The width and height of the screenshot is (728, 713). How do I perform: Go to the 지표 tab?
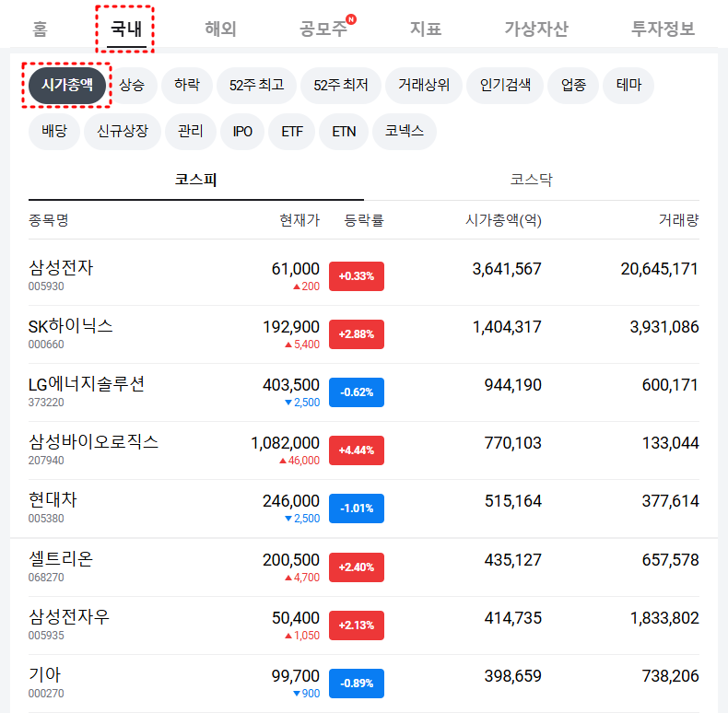[426, 29]
